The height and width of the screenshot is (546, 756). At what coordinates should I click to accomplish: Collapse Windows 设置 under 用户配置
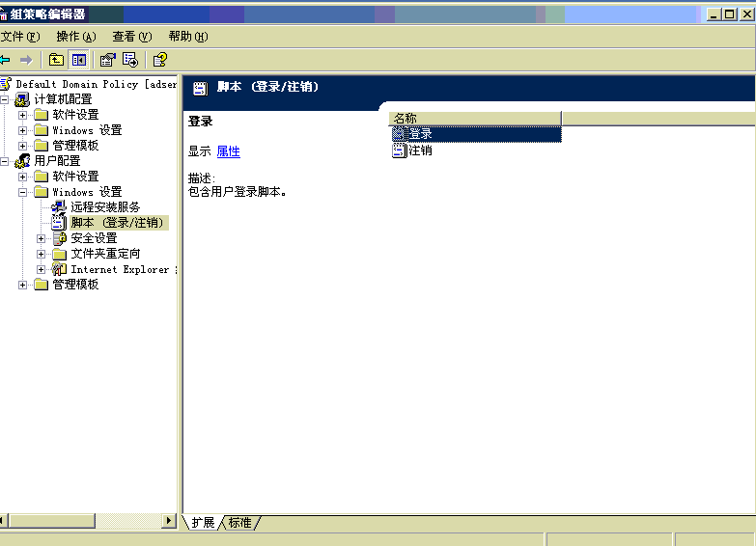click(x=22, y=192)
